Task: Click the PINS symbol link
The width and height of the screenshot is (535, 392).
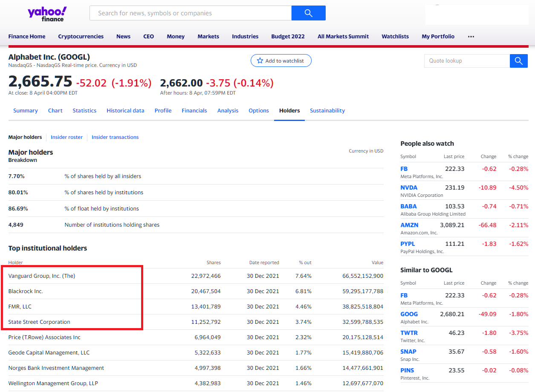Action: coord(407,371)
